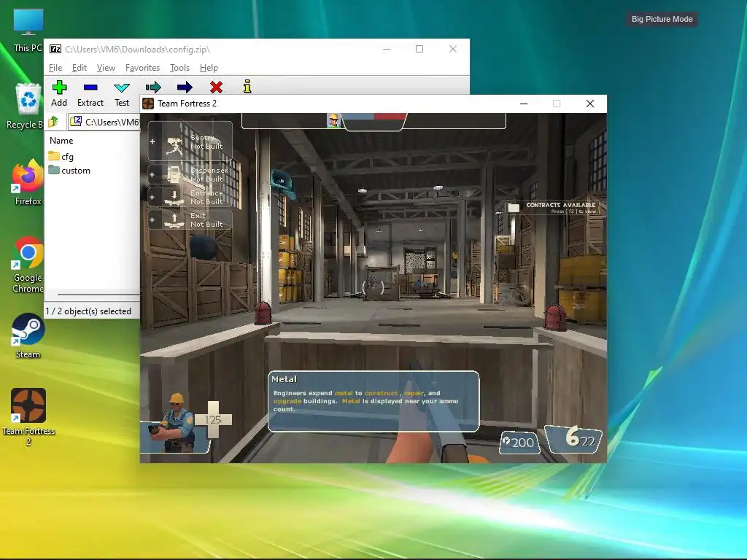
Task: Click the red X Delete icon in 7-Zip
Action: pos(216,87)
